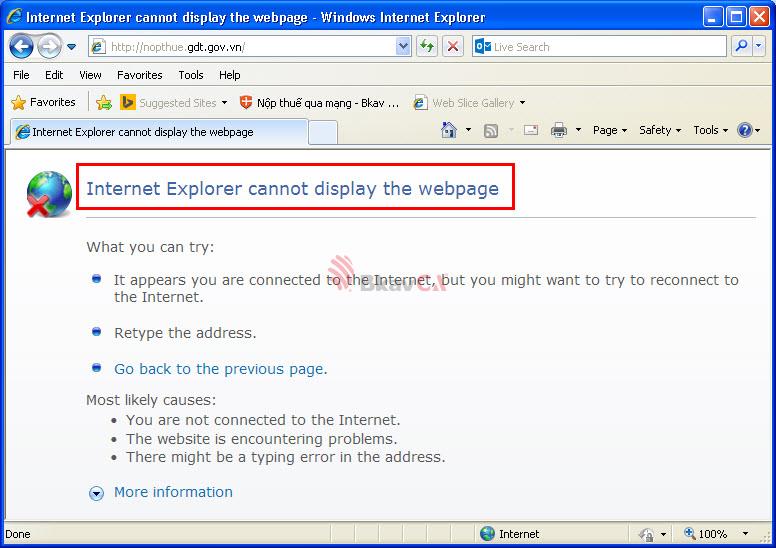Open the Suggested Sites favorites item
The width and height of the screenshot is (776, 548).
168,102
